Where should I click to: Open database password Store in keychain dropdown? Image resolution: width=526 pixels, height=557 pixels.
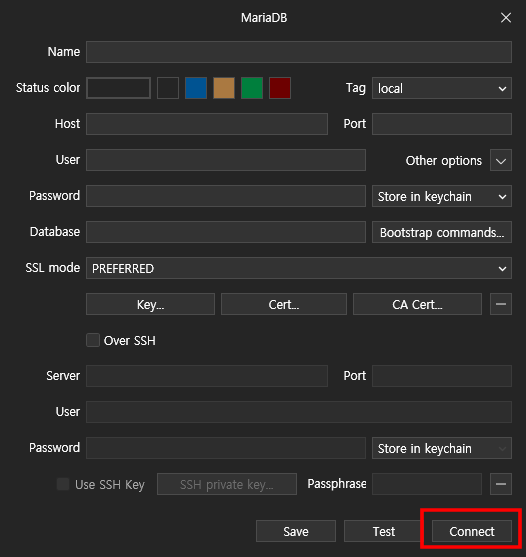[442, 196]
